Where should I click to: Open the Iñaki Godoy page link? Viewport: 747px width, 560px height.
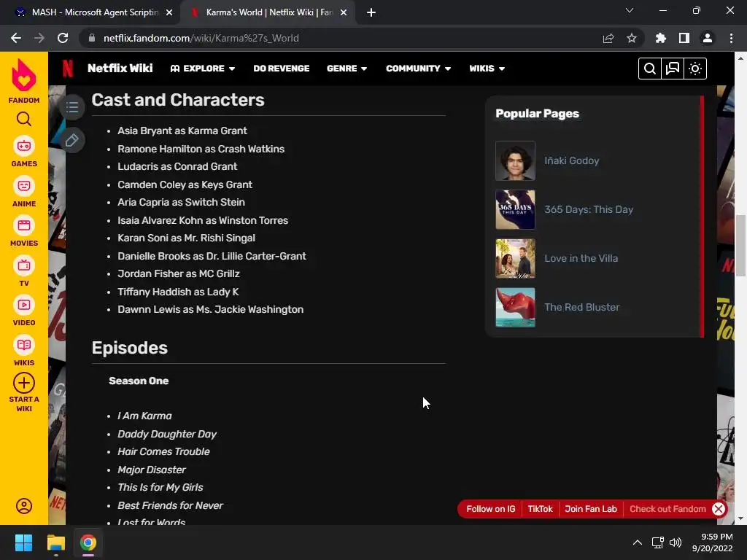(x=572, y=161)
